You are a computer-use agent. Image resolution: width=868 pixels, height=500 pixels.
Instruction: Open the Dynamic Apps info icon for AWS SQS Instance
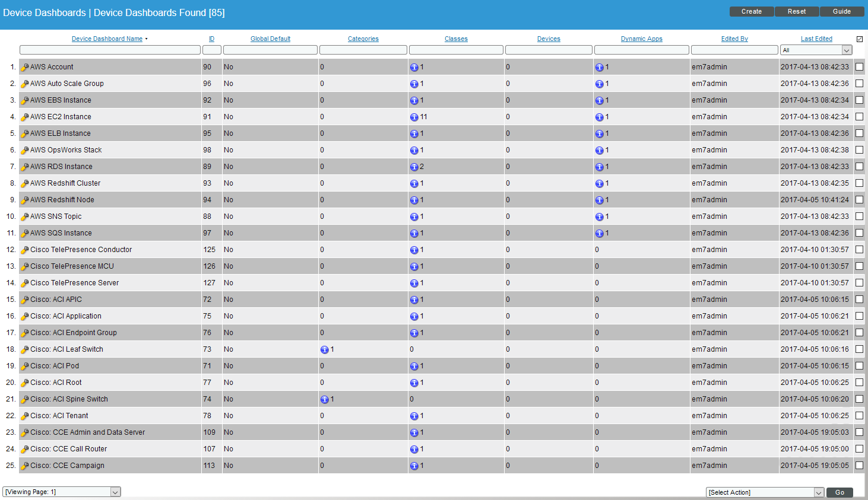coord(600,233)
